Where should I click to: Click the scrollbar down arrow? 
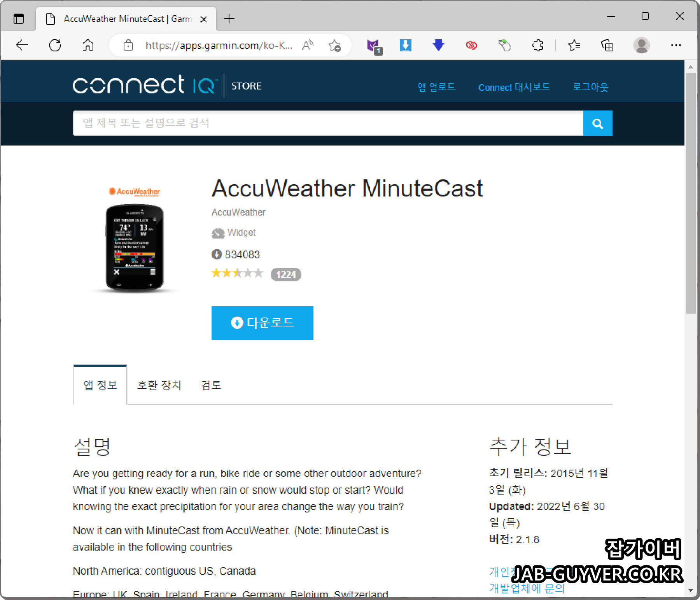(691, 590)
